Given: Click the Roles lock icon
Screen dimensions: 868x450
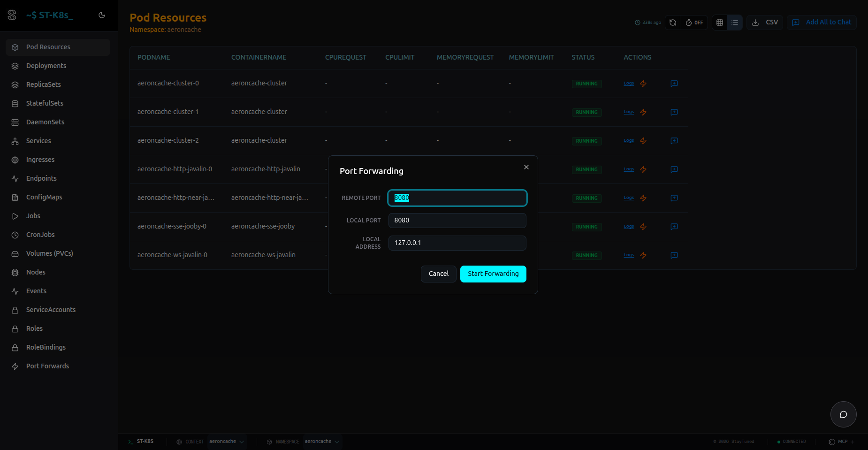Looking at the screenshot, I should 15,328.
